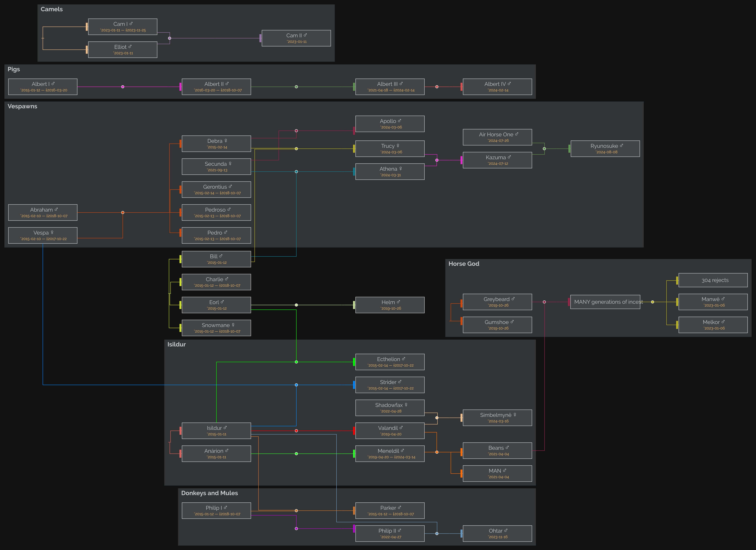This screenshot has height=550, width=756.
Task: Click the MANY generations of incest node
Action: tap(605, 302)
